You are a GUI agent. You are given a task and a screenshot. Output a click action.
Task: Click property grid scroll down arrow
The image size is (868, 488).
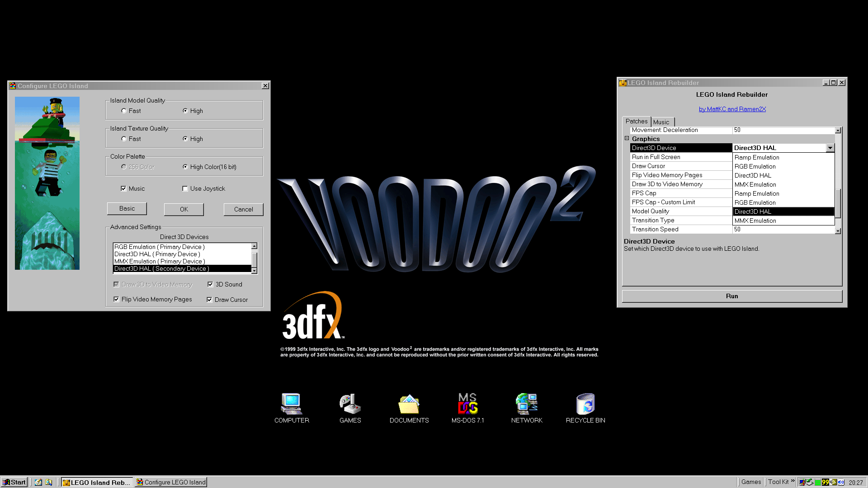(838, 231)
